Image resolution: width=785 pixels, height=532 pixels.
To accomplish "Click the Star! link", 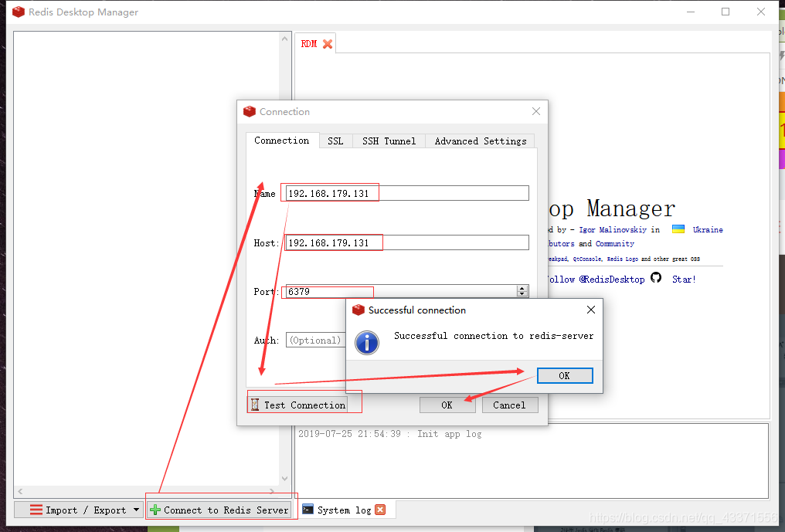I will 684,280.
